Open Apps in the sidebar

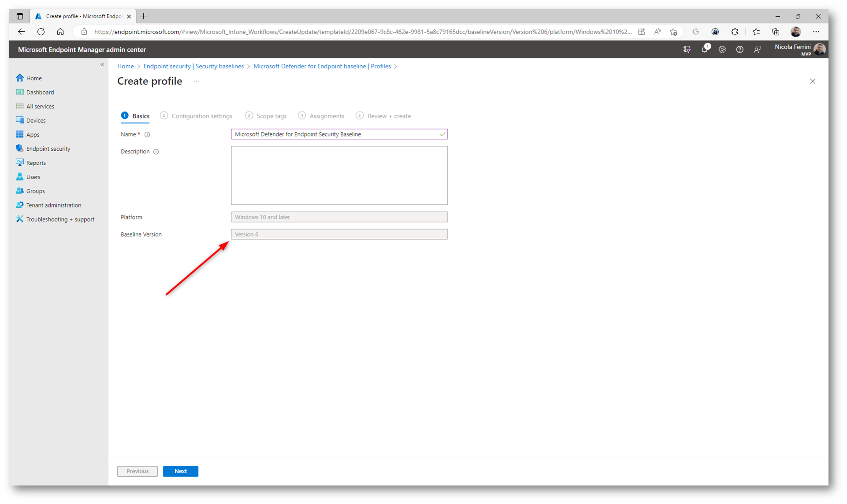(28, 134)
